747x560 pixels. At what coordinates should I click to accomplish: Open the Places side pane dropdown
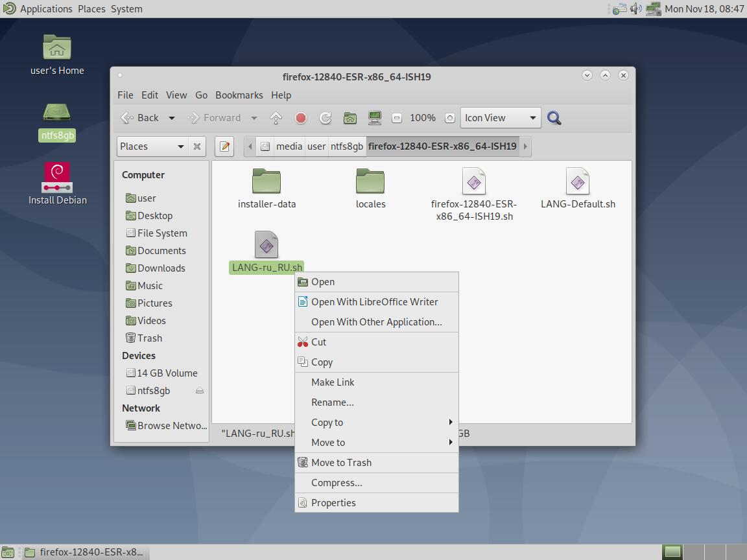pyautogui.click(x=152, y=146)
